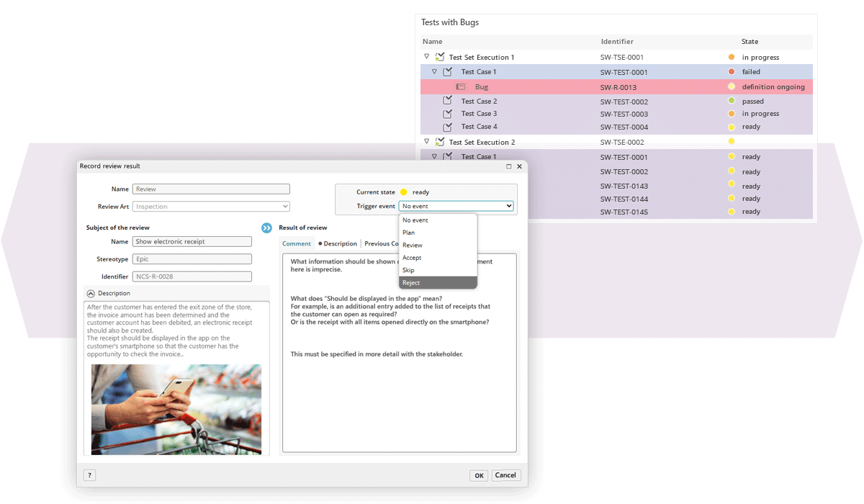Image resolution: width=864 pixels, height=504 pixels.
Task: Choose Accept in the trigger event list
Action: [438, 258]
